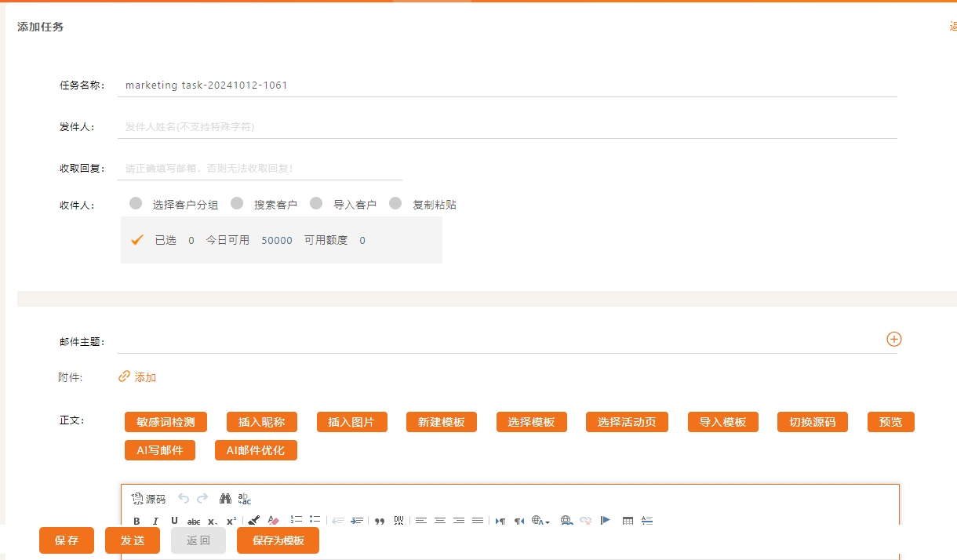Select the 复制粘贴 radio option

pos(395,203)
